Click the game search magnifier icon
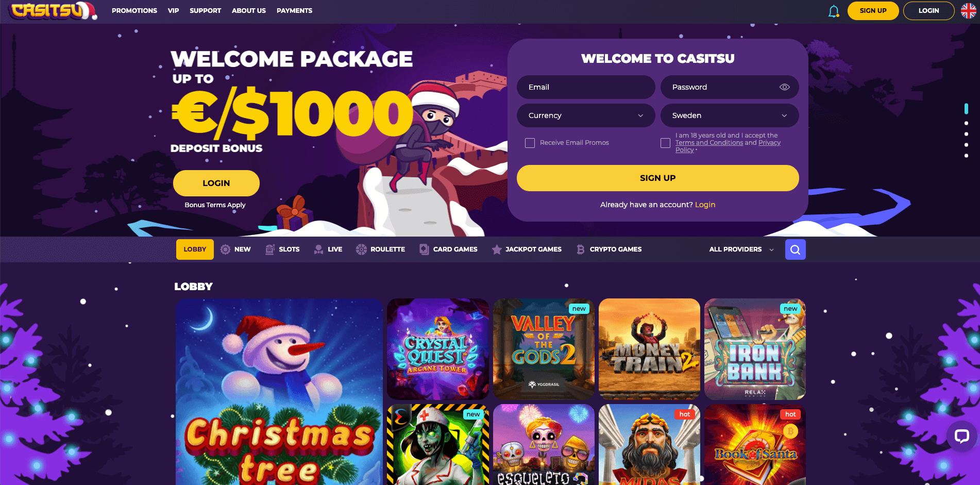980x485 pixels. click(x=795, y=249)
